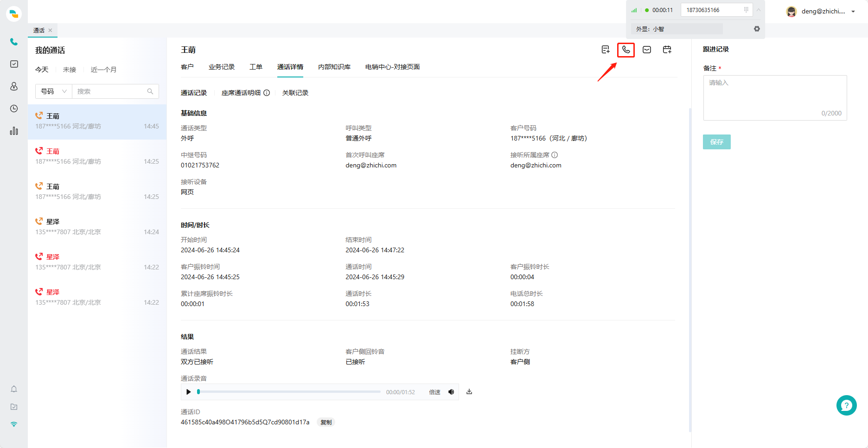
Task: Open the deng@zhichi account dropdown arrow
Action: point(853,12)
